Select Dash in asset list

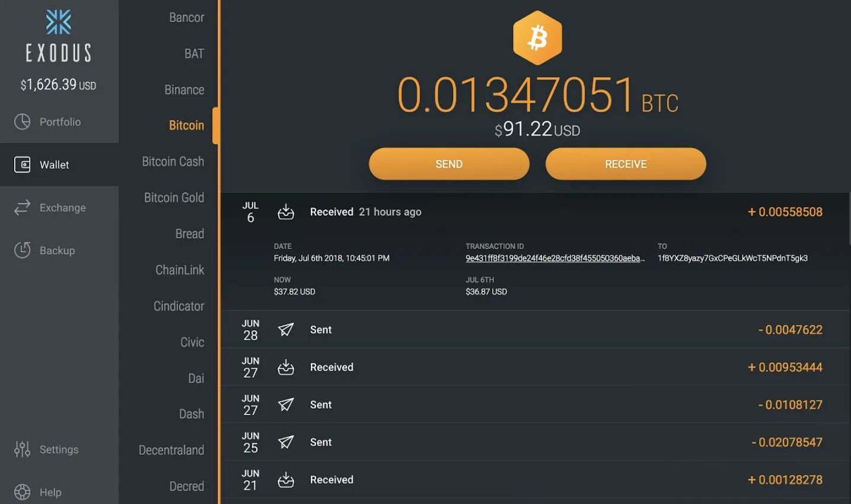coord(192,414)
